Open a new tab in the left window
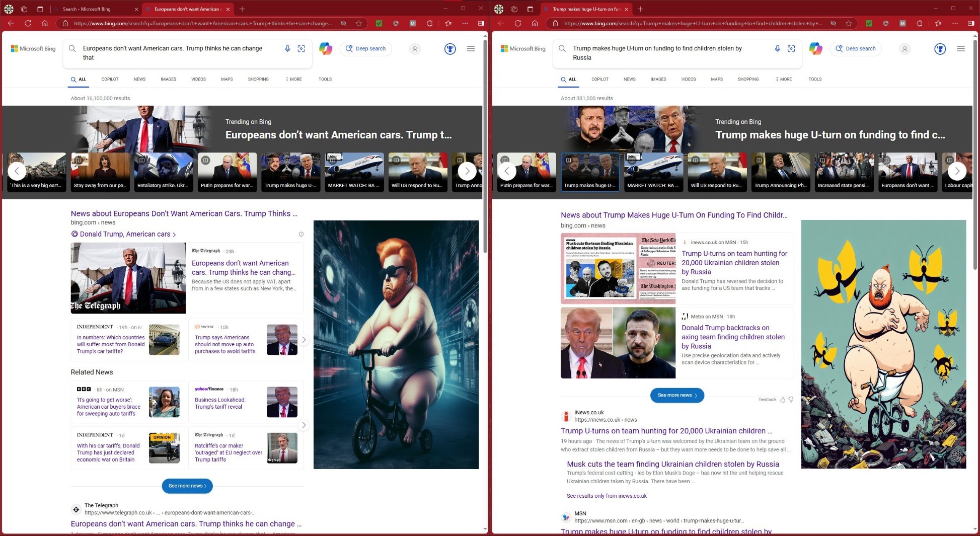 242,9
